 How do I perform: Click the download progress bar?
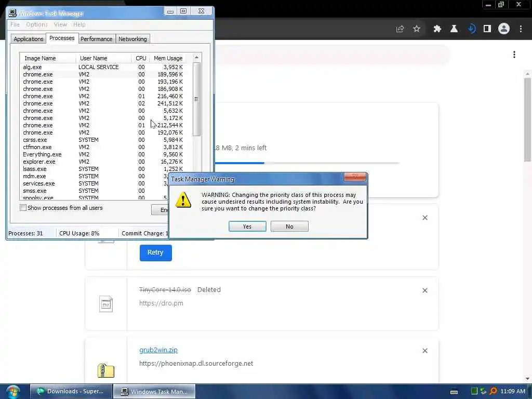[307, 163]
